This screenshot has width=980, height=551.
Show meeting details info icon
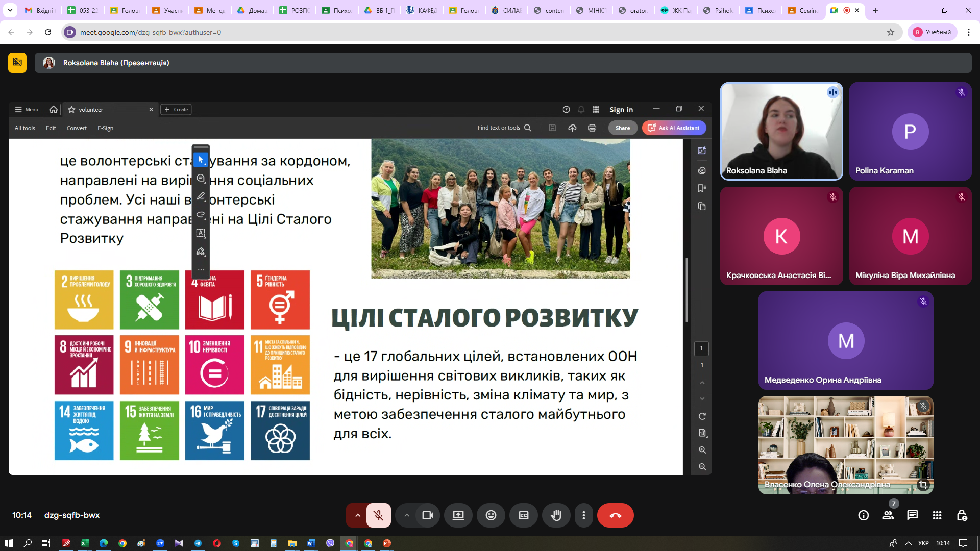tap(864, 515)
